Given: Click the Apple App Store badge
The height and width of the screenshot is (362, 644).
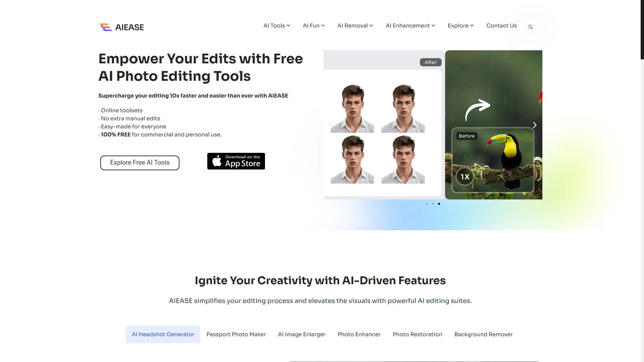Looking at the screenshot, I should pyautogui.click(x=236, y=161).
